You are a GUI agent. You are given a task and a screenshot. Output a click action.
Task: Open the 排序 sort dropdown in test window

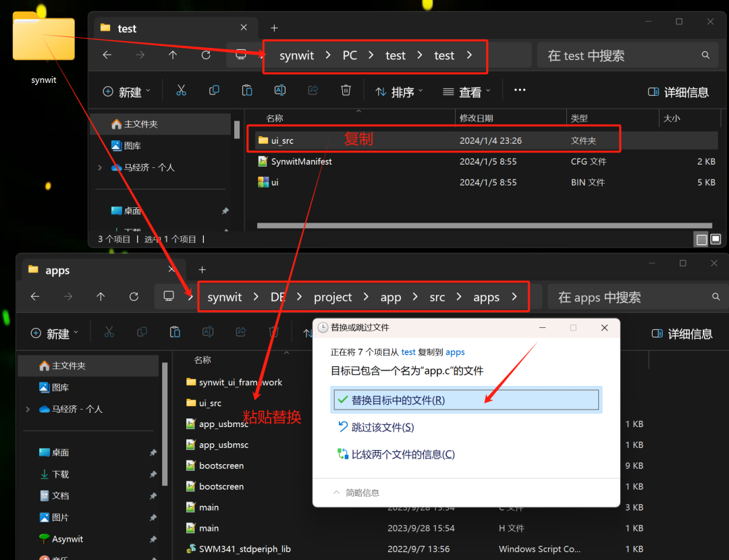click(x=400, y=92)
